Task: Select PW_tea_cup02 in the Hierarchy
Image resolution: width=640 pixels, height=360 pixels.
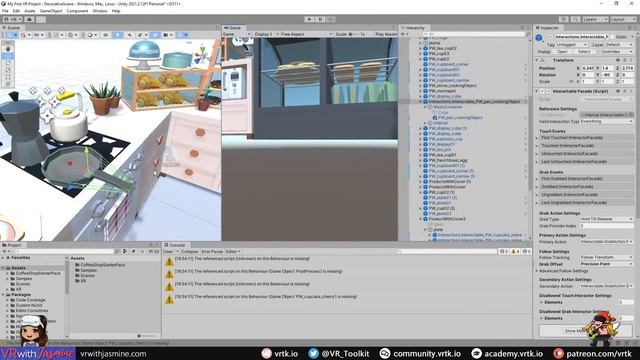Action: [x=442, y=48]
